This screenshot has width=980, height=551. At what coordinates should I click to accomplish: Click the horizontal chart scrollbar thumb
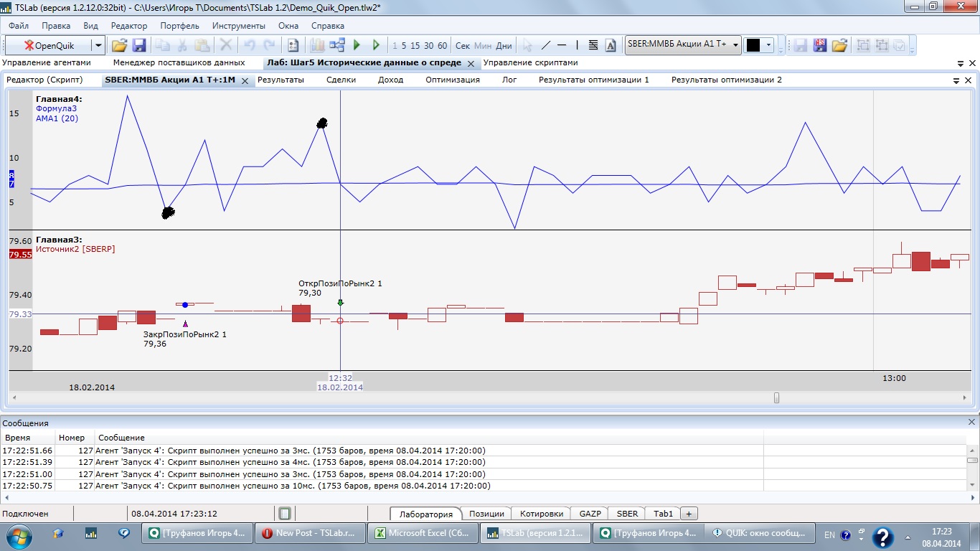click(x=776, y=398)
